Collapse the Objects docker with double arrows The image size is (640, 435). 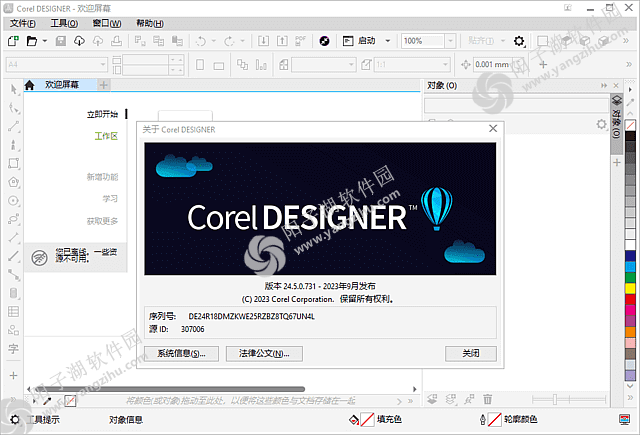(x=604, y=85)
